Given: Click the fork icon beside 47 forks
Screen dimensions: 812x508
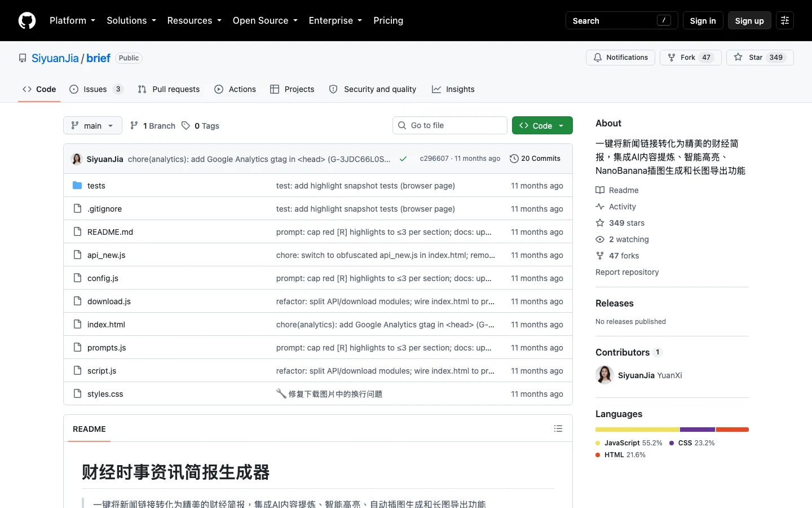Looking at the screenshot, I should pos(600,256).
